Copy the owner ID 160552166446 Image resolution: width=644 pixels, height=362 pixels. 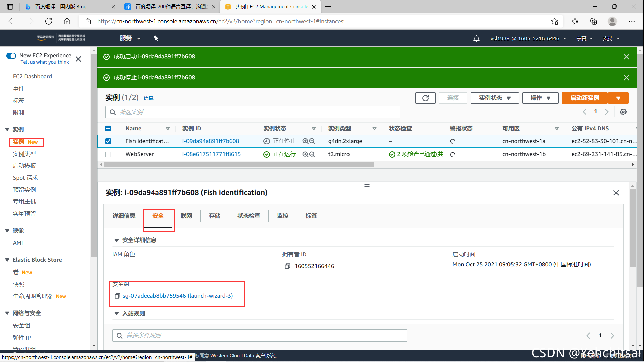point(287,266)
